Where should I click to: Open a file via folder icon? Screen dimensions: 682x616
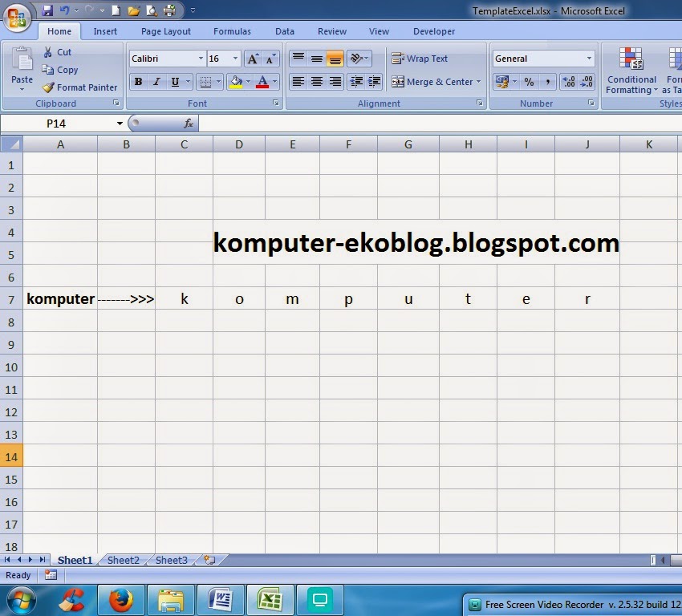click(x=133, y=10)
